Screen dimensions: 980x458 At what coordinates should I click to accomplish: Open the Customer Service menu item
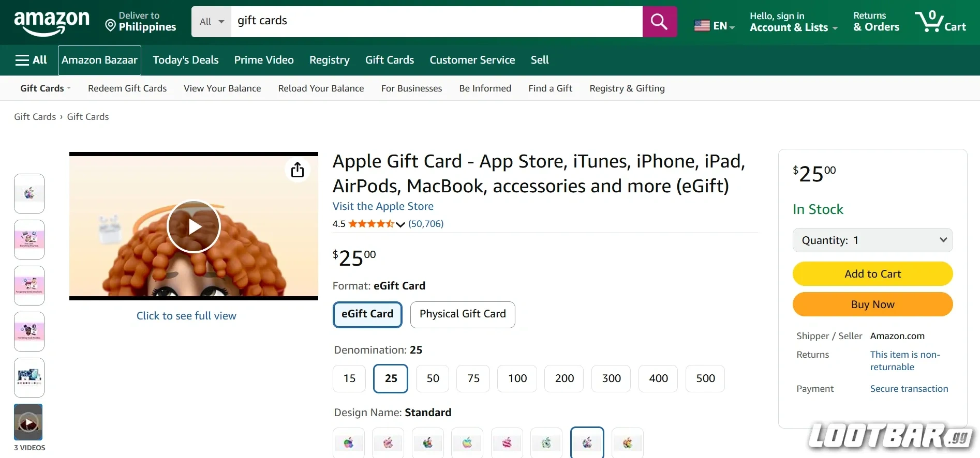pyautogui.click(x=471, y=60)
